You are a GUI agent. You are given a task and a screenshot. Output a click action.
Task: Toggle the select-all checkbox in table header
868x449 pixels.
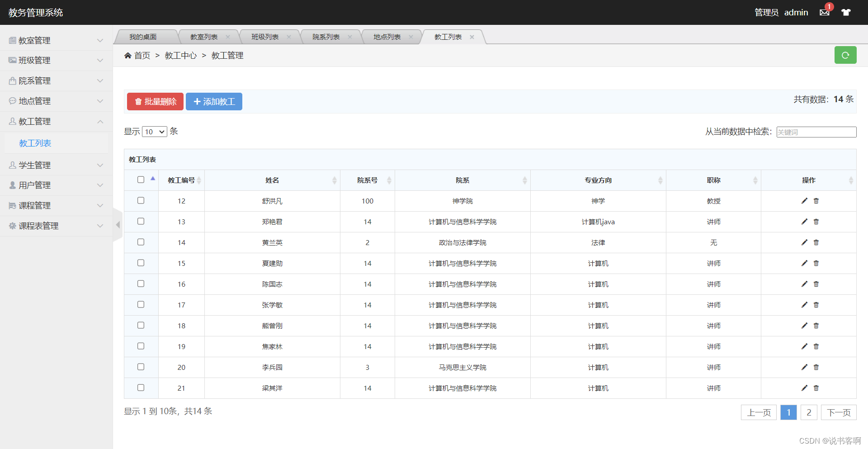141,180
